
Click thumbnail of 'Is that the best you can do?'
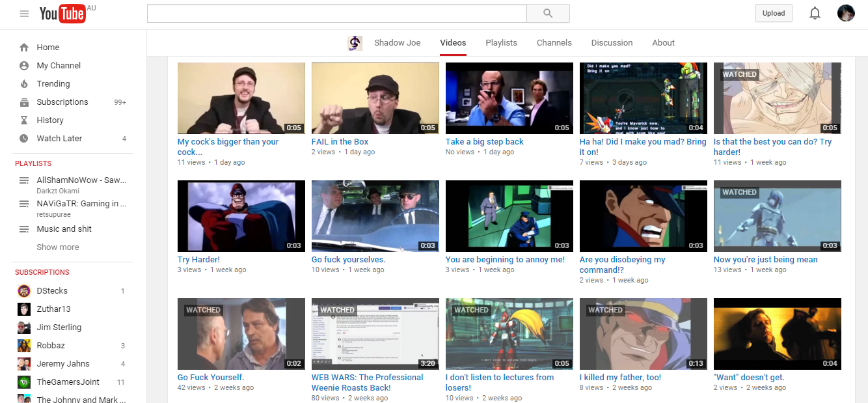(x=778, y=98)
